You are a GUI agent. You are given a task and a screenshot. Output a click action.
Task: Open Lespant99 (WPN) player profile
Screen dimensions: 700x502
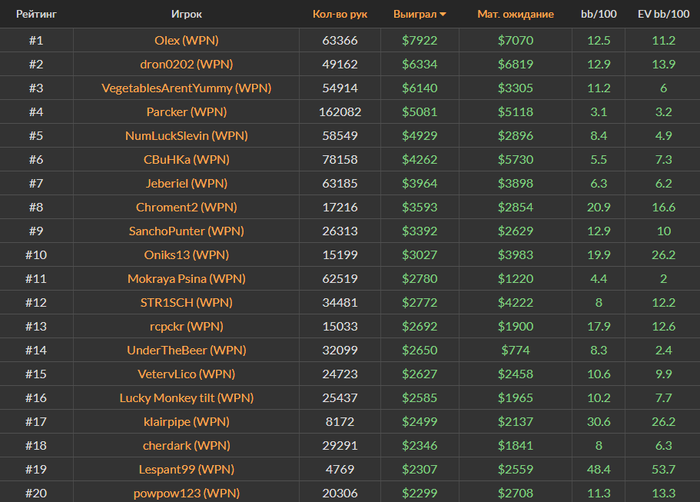coord(187,469)
